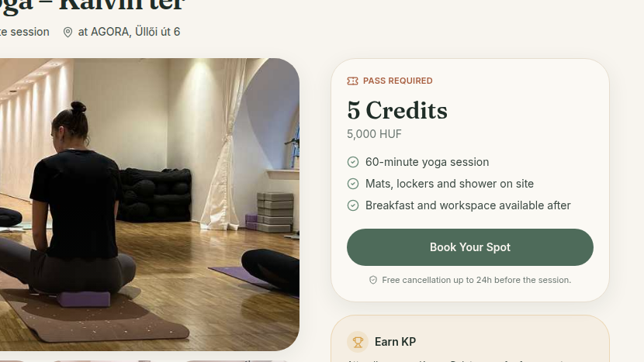Click the Kálvin tér page title
Image resolution: width=644 pixels, height=362 pixels.
[x=93, y=5]
